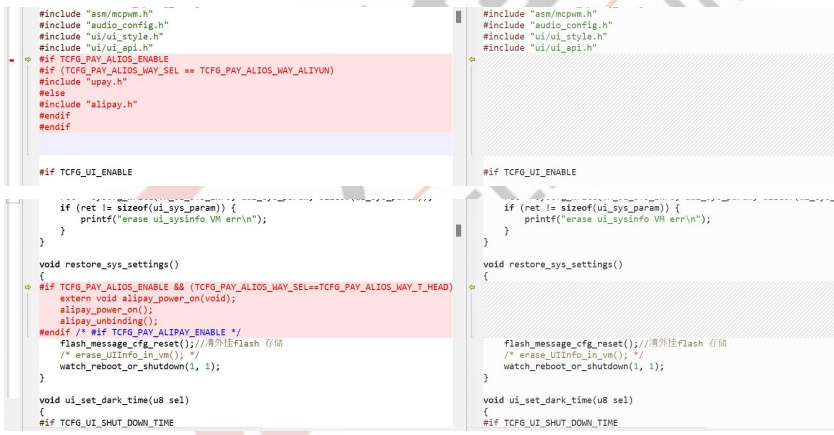Click copy-to-left arrow in right pane under restore_sys_settings brace
This screenshot has width=834, height=435.
(472, 287)
